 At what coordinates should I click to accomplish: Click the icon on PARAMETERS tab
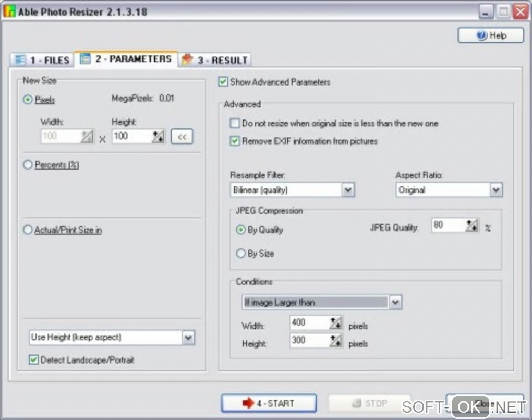(85, 58)
